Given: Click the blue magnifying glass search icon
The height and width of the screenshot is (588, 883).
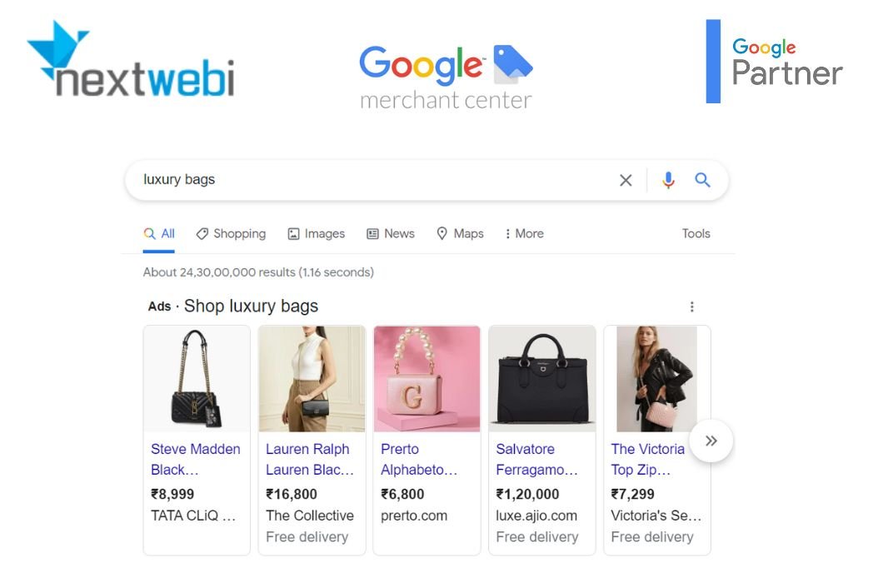Looking at the screenshot, I should coord(702,180).
